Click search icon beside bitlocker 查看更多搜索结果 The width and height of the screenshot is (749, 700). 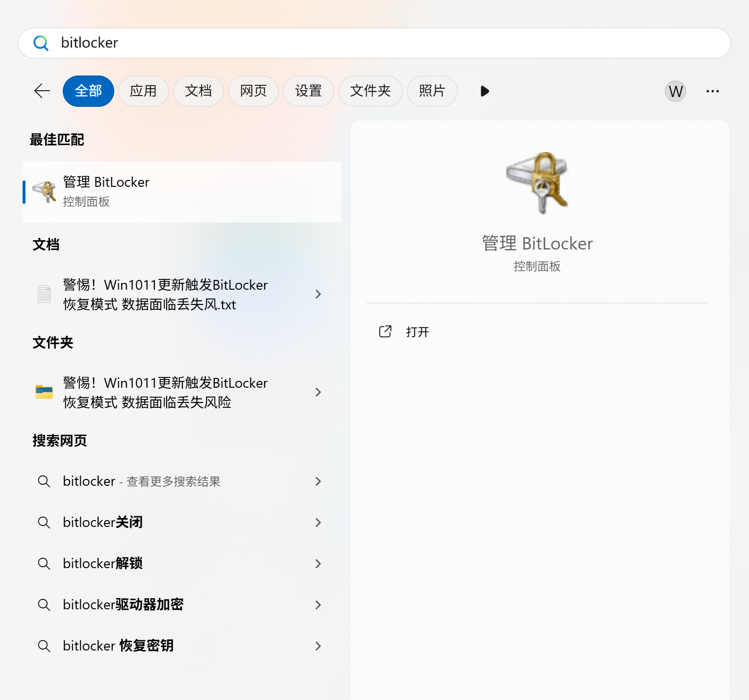point(44,481)
